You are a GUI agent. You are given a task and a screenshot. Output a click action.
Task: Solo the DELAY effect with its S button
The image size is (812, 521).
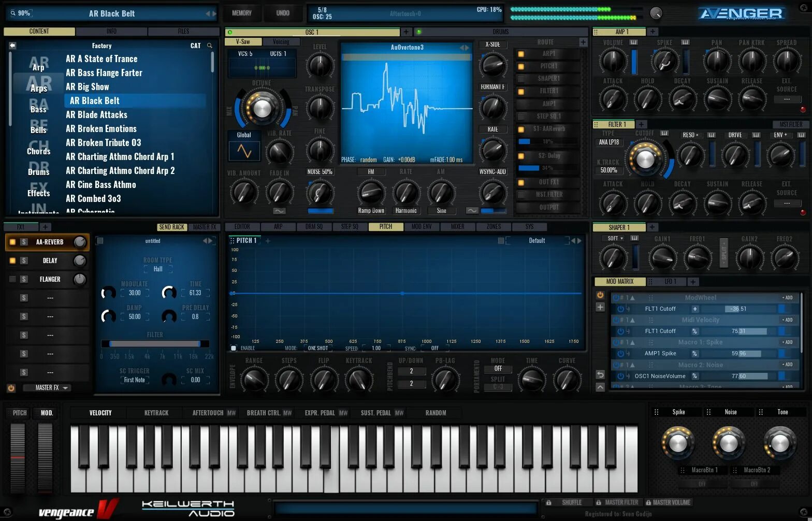24,260
